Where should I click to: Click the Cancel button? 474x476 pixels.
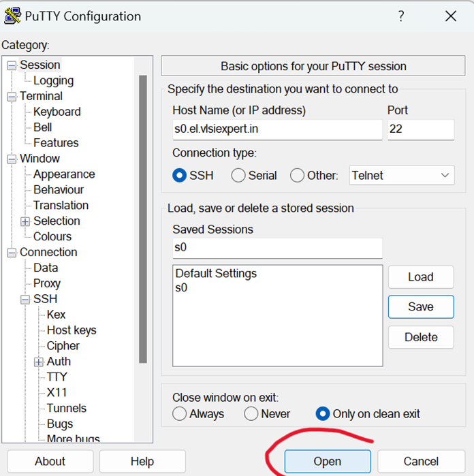pyautogui.click(x=421, y=462)
